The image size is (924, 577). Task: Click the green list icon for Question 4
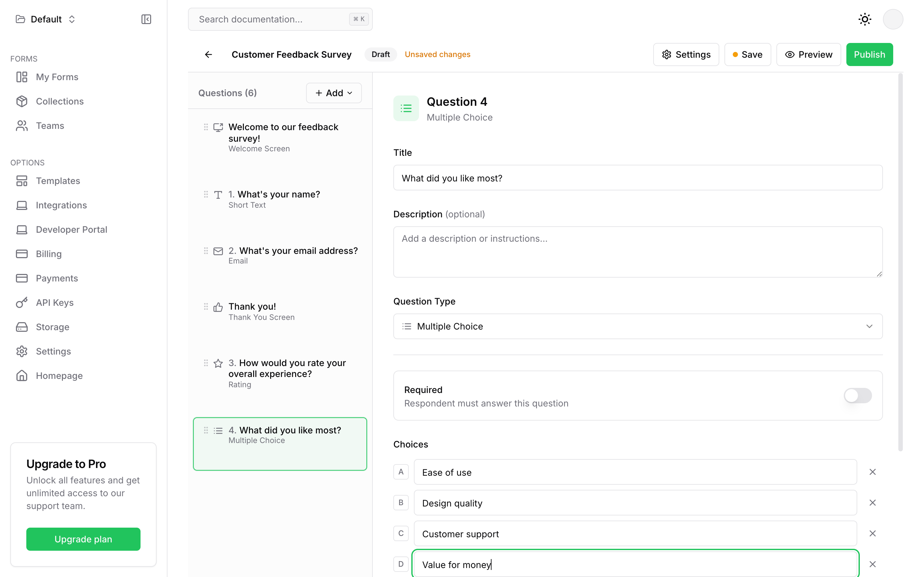click(406, 108)
